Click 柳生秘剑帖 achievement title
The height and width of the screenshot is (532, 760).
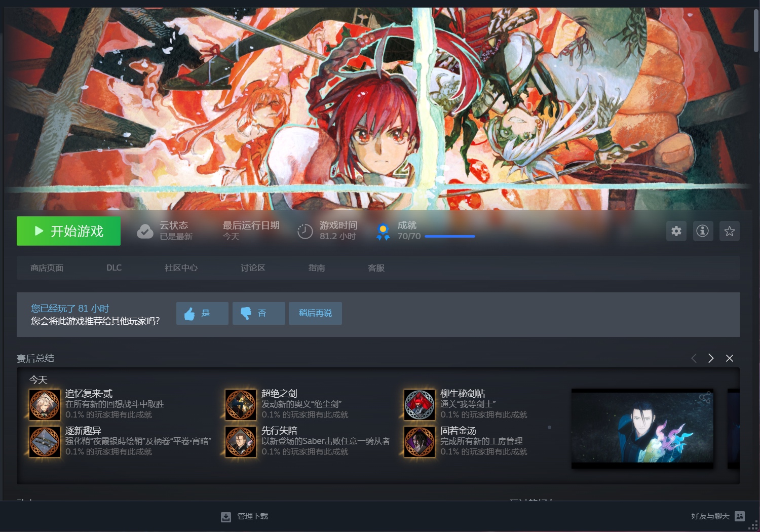click(463, 393)
